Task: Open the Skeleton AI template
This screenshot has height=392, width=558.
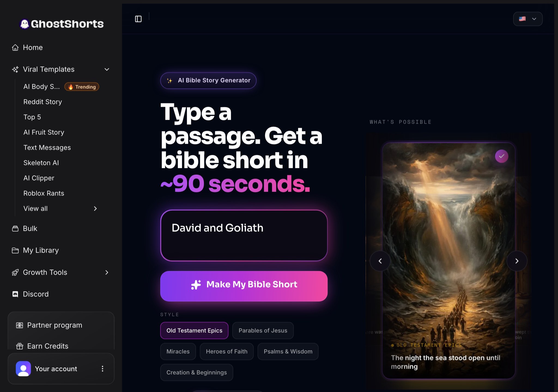Action: click(x=41, y=163)
